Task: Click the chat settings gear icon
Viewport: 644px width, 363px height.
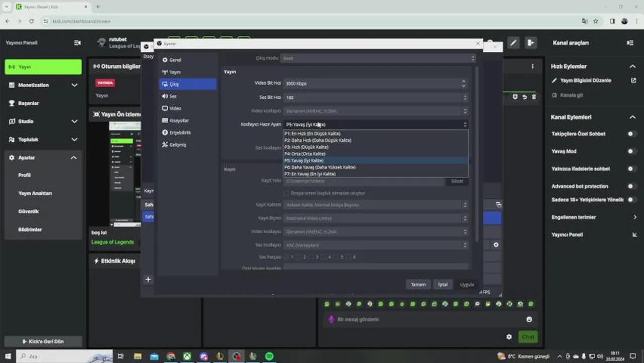Action: (x=509, y=337)
